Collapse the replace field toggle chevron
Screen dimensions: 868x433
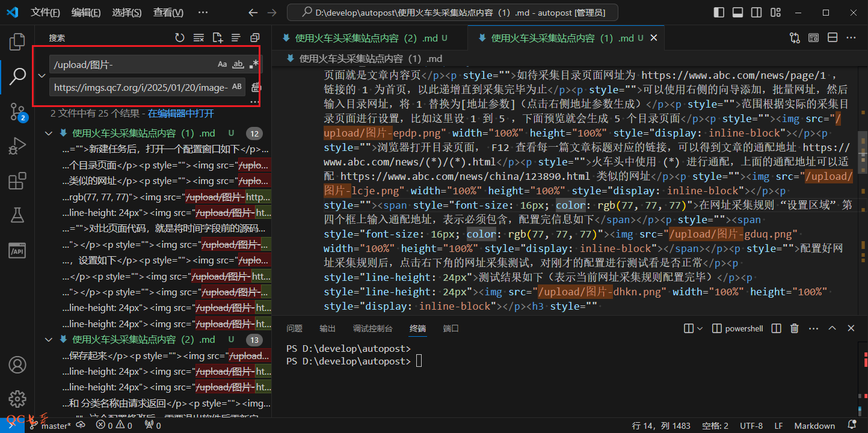(42, 76)
